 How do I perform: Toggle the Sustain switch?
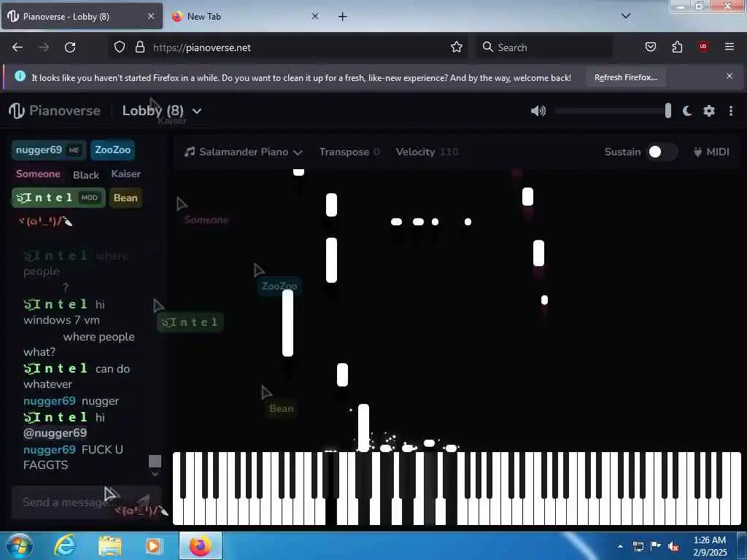click(x=662, y=152)
